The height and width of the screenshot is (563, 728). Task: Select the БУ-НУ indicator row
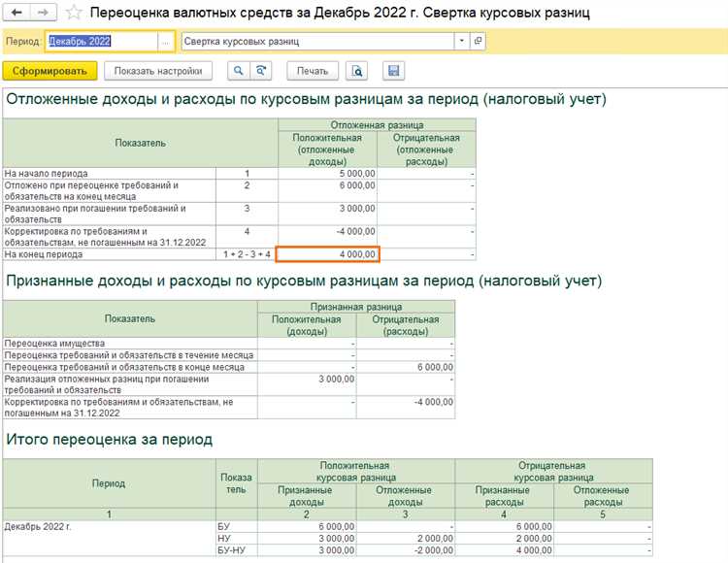pyautogui.click(x=237, y=550)
